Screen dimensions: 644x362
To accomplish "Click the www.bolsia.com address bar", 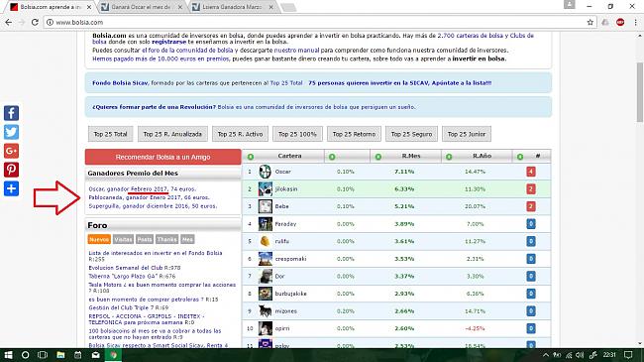I will (316, 22).
